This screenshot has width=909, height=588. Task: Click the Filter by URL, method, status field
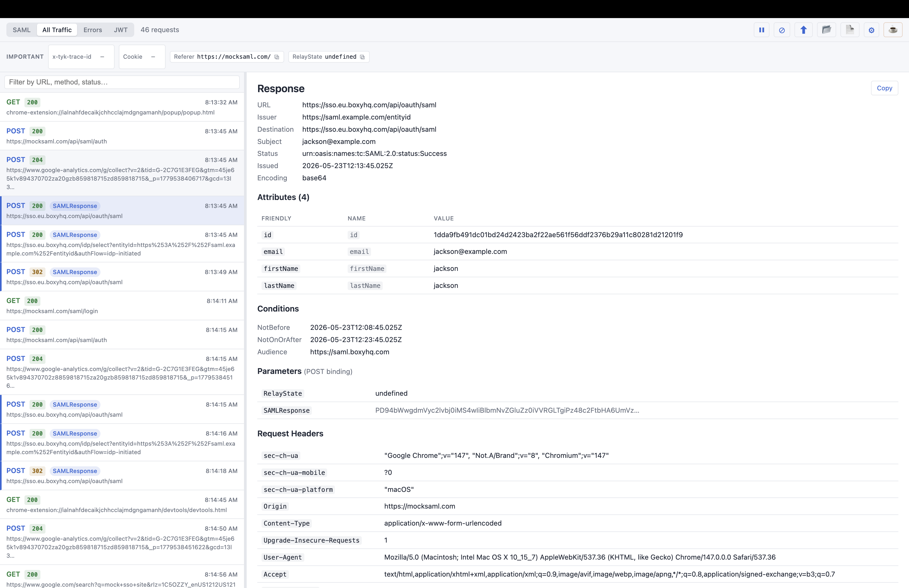122,82
